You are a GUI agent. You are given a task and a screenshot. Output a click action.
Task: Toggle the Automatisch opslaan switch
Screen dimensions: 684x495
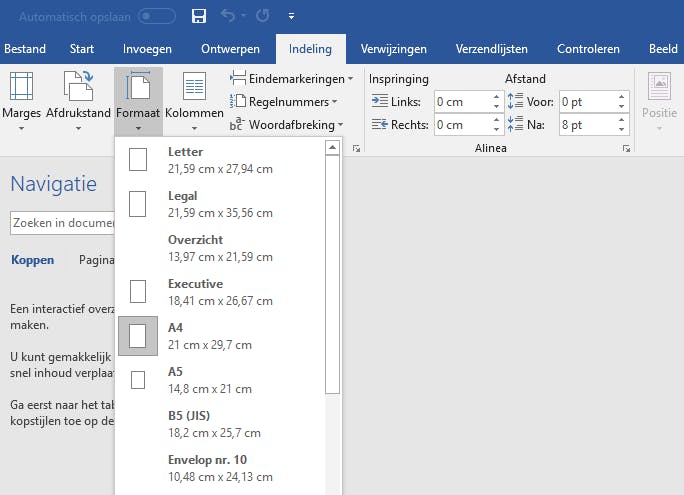[x=156, y=16]
